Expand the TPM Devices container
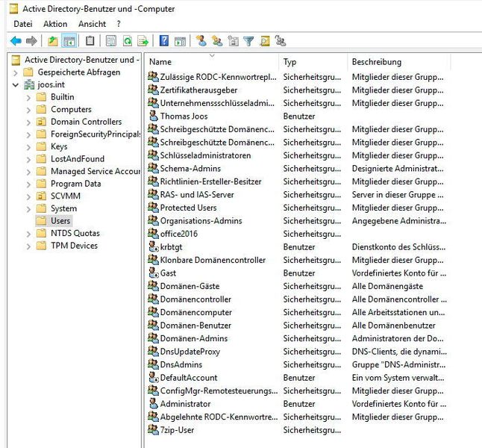Viewport: 482px width, 448px height. point(28,246)
